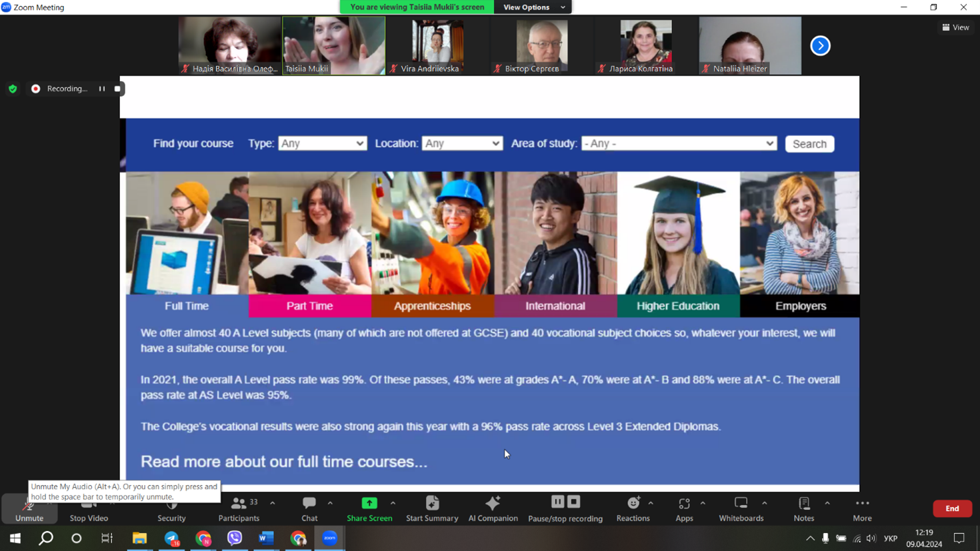The height and width of the screenshot is (551, 980).
Task: Open File Explorer from the taskbar
Action: pos(139,538)
